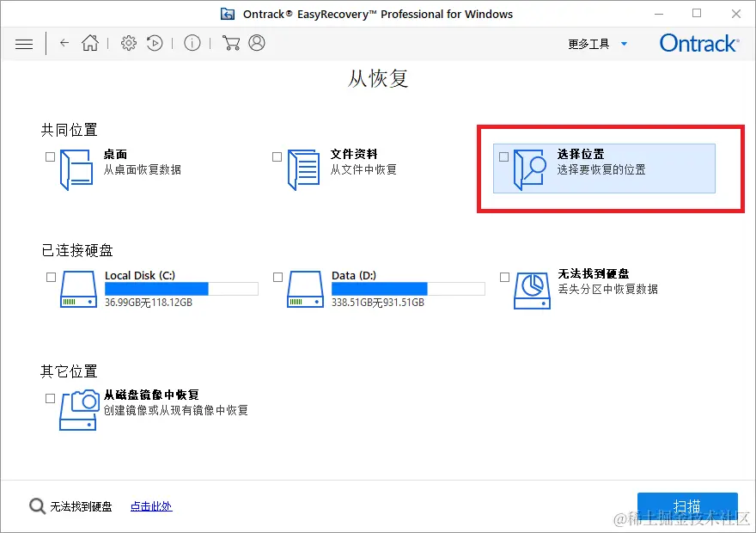
Task: Click the 创建镜像或从现有镜像中恢复 text
Action: click(x=176, y=410)
